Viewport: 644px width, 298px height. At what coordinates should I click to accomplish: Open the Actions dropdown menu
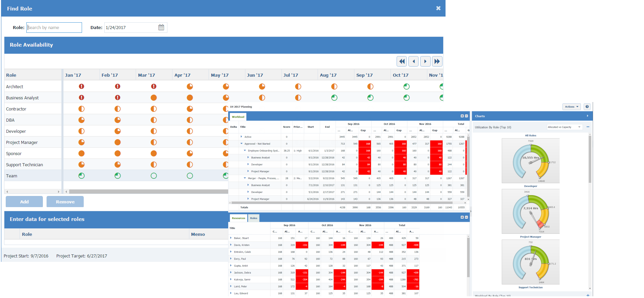(571, 107)
